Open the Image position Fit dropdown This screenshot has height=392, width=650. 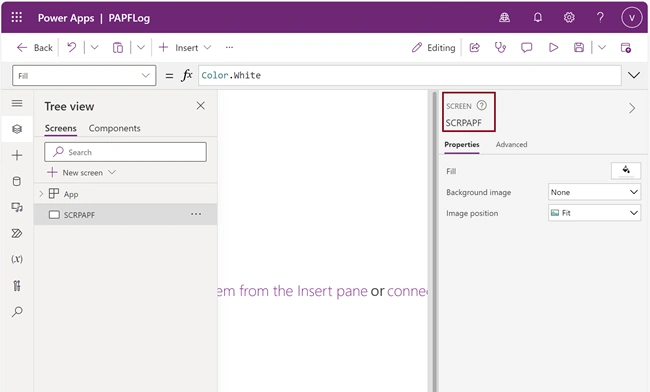[594, 213]
